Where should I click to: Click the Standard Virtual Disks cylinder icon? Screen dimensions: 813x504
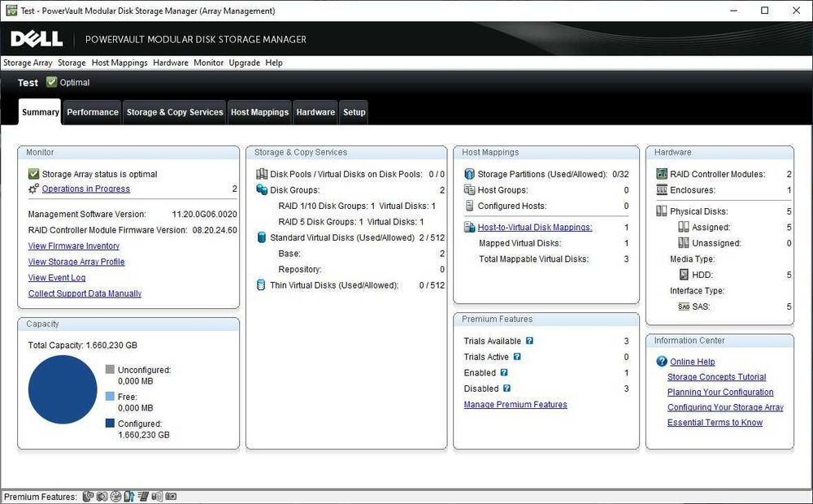[262, 237]
